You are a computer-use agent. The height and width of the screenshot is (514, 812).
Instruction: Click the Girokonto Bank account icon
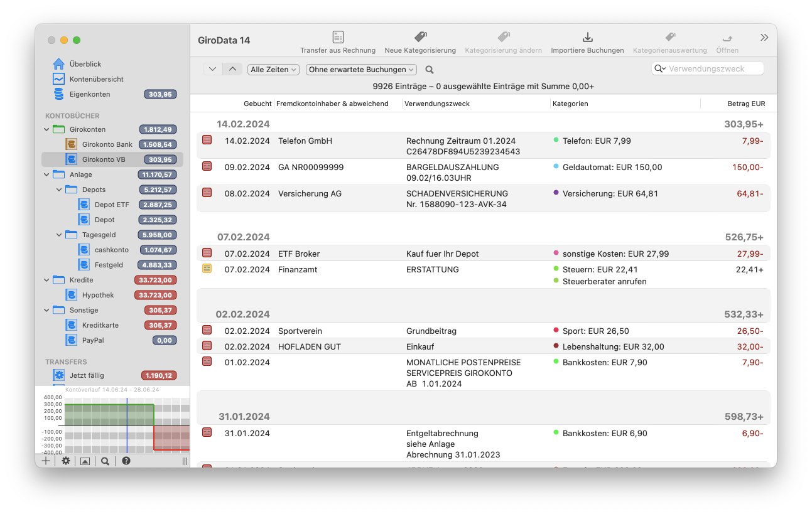click(72, 144)
